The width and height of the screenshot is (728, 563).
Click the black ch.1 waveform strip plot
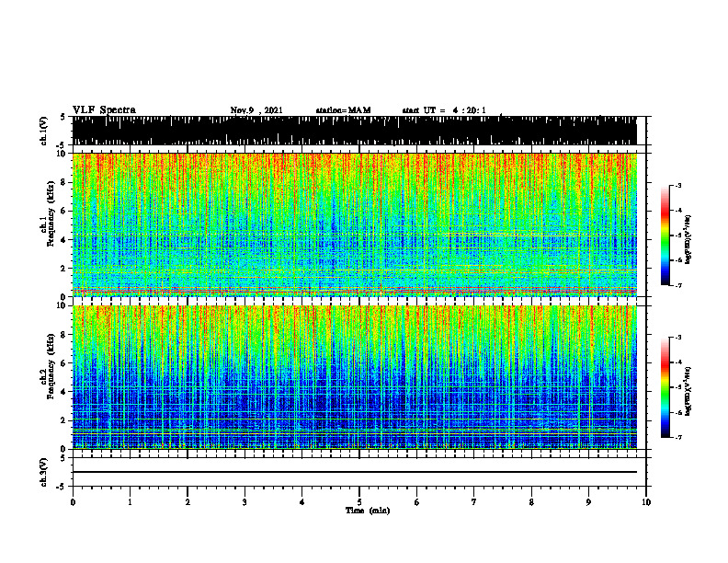point(354,131)
